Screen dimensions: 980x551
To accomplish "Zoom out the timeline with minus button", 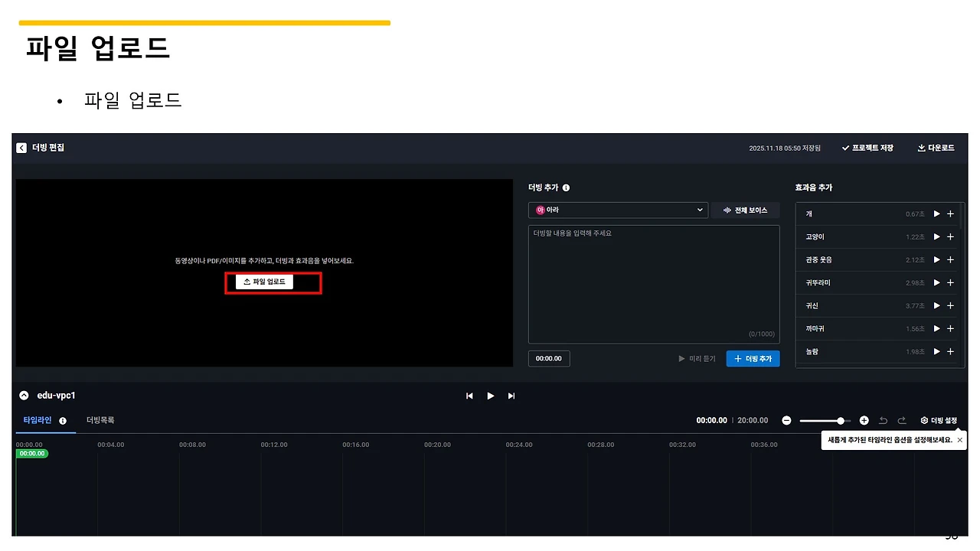I will click(x=786, y=420).
